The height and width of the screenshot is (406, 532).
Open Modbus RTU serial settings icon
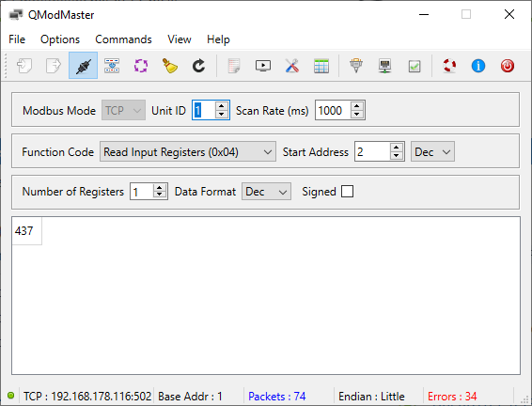356,66
